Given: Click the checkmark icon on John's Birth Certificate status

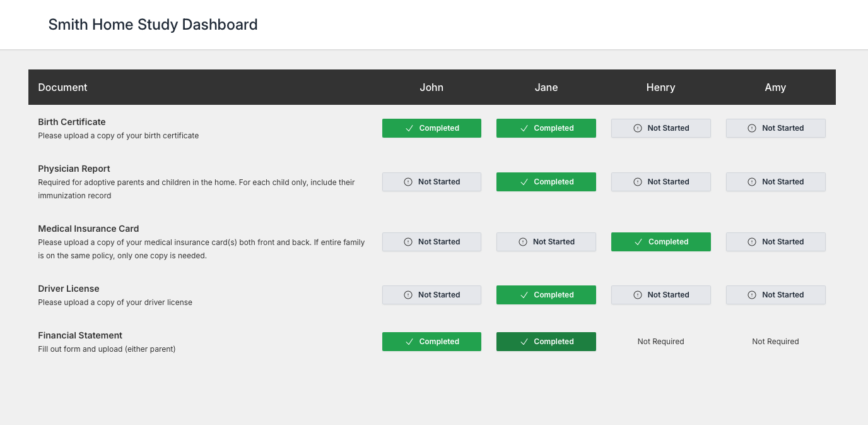Looking at the screenshot, I should pos(408,128).
